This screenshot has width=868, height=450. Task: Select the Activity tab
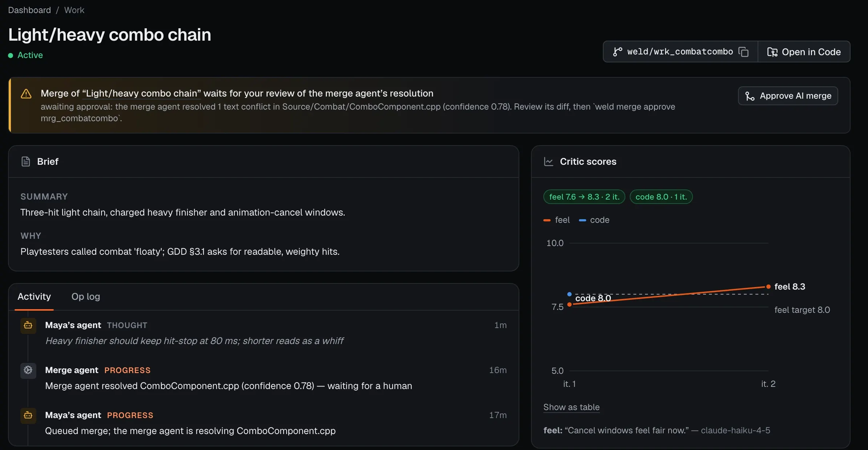click(34, 296)
